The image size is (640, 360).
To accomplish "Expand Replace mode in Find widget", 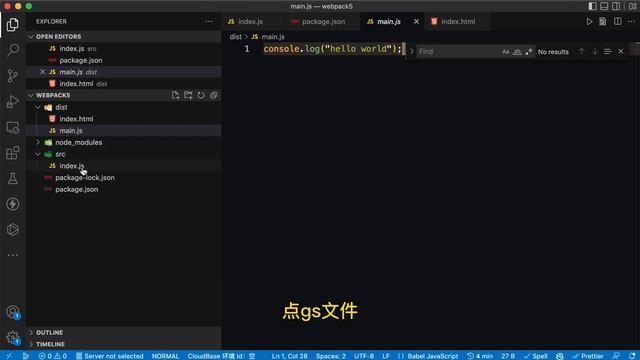I will [x=411, y=51].
